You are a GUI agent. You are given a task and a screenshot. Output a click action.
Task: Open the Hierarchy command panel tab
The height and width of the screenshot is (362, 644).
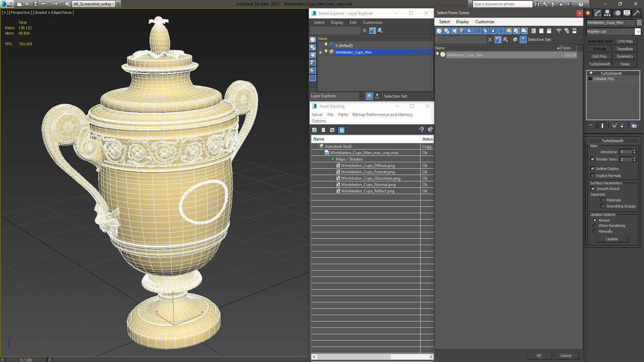pyautogui.click(x=607, y=13)
